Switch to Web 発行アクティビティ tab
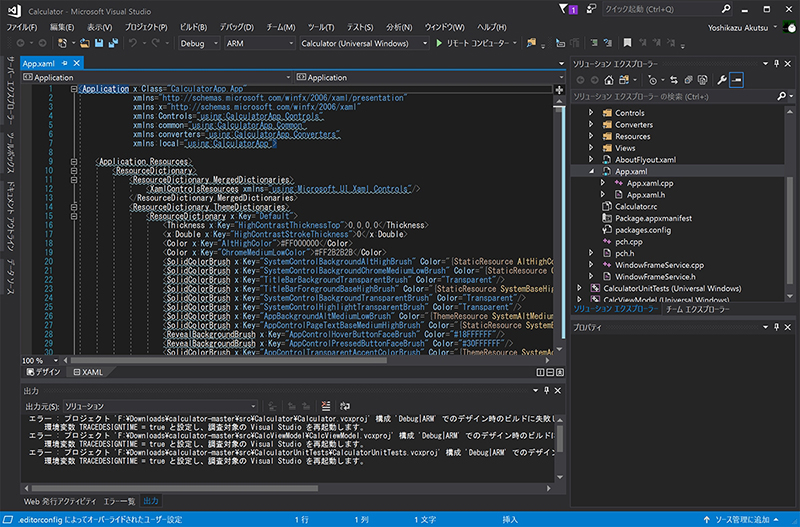The height and width of the screenshot is (527, 800). click(x=60, y=501)
